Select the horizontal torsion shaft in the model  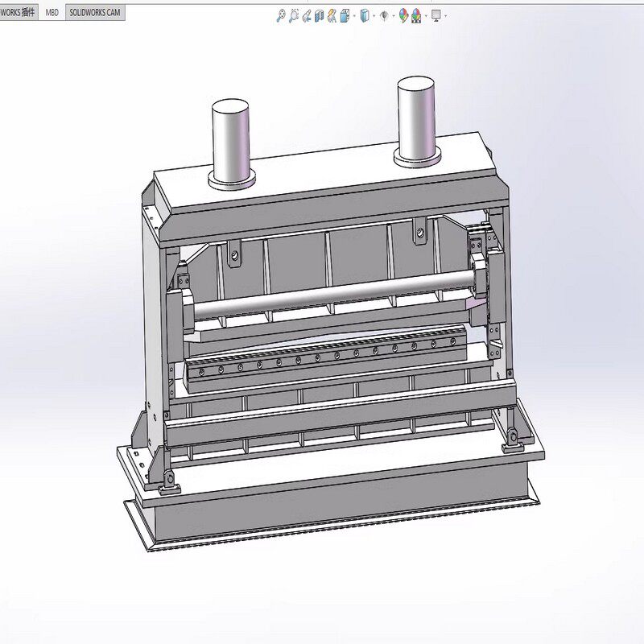tap(332, 295)
